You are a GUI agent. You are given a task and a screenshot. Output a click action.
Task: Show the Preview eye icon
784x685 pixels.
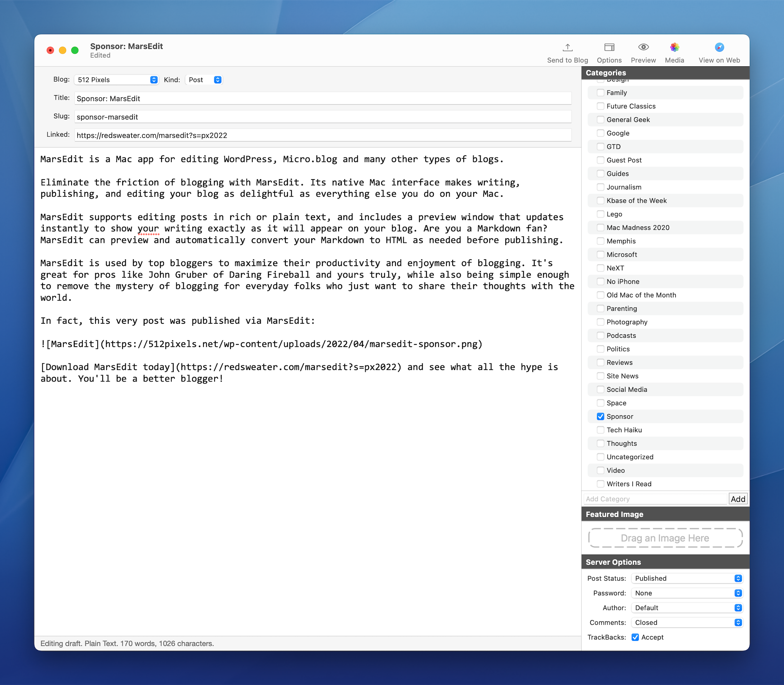(x=643, y=47)
